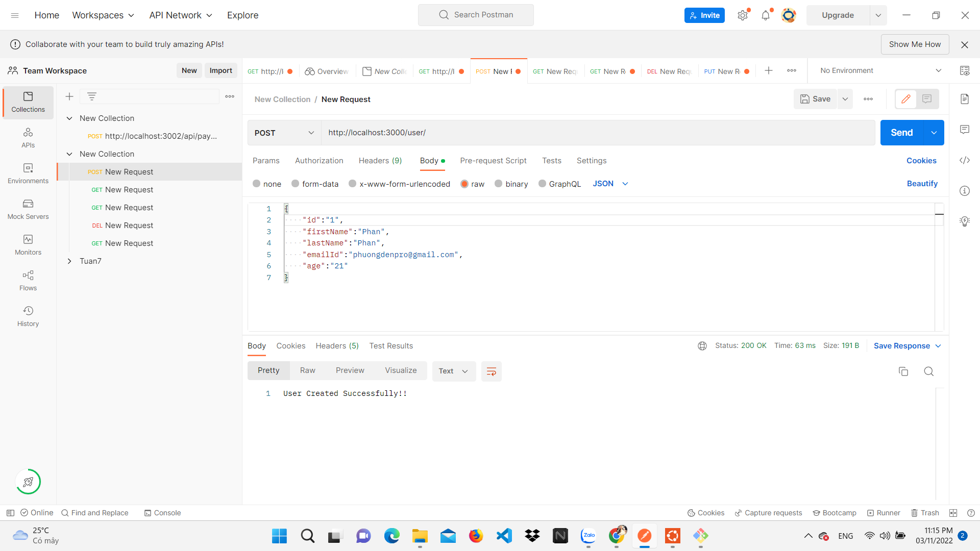Click the blue Send button
The width and height of the screenshot is (980, 551).
click(902, 133)
